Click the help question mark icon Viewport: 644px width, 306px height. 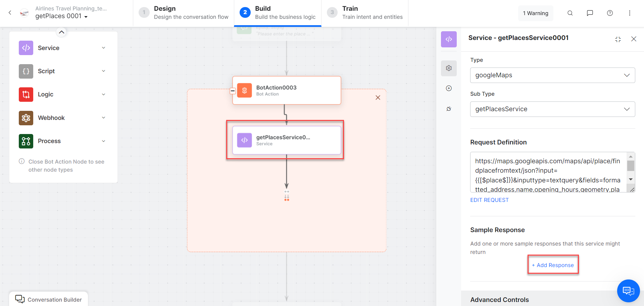click(x=610, y=13)
